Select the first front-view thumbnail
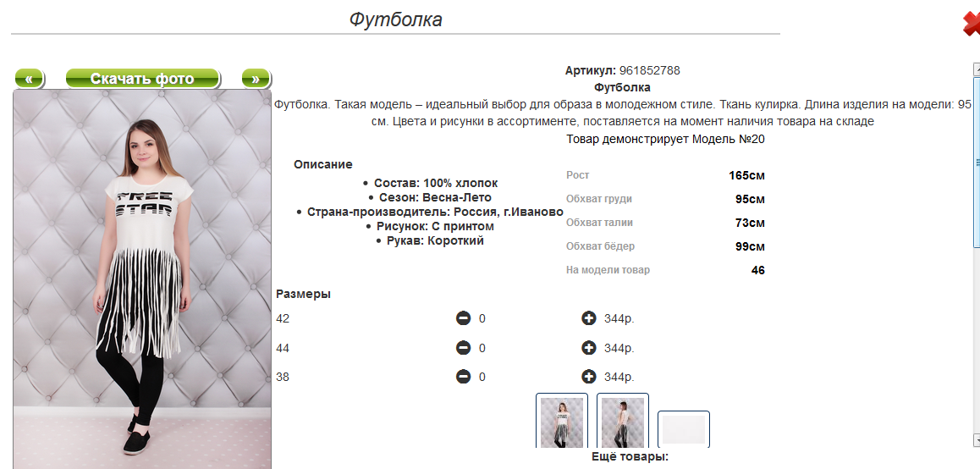Viewport: 980px width, 469px height. pyautogui.click(x=562, y=420)
